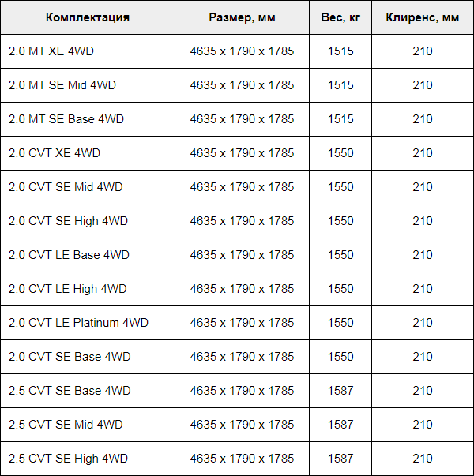Select the 2.0 MT SE Base 4WD trim
Screen dimensions: 474x476
(x=66, y=119)
